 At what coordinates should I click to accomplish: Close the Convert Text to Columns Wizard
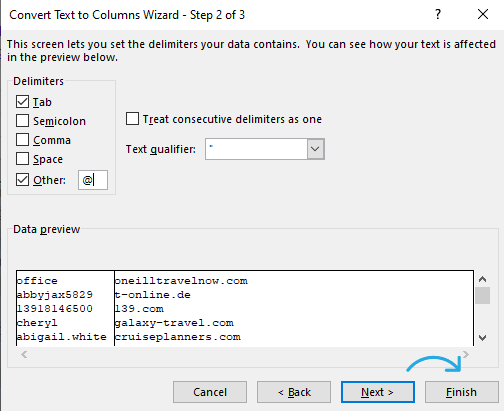483,14
